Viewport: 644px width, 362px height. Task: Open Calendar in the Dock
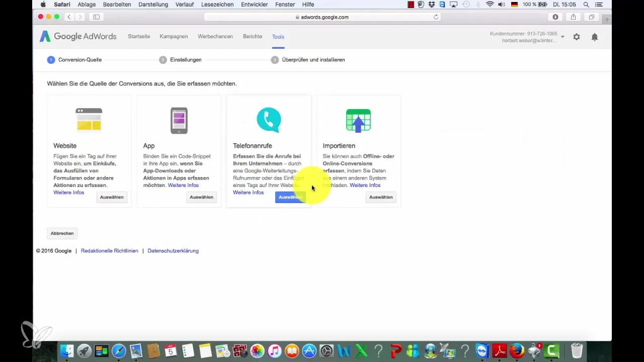171,351
